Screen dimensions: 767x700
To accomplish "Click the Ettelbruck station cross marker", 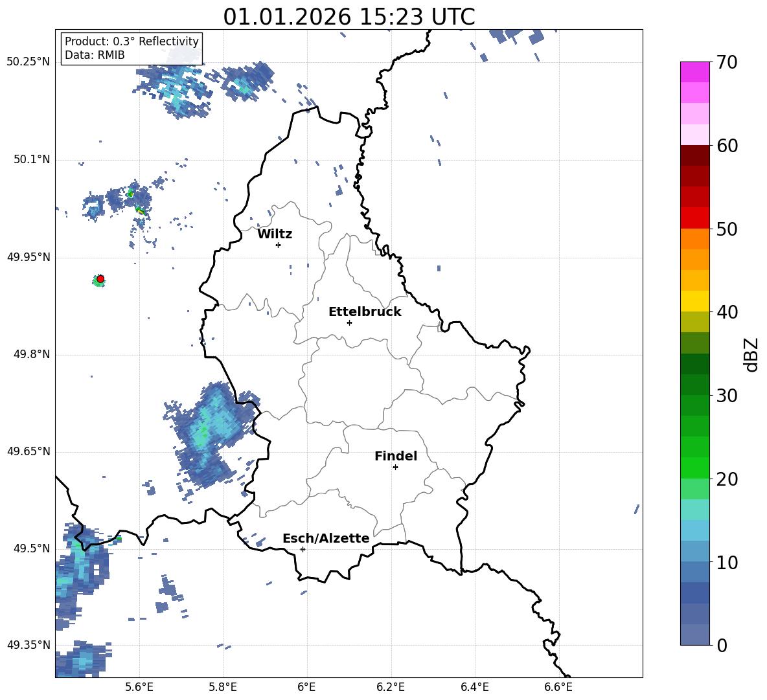I will (349, 322).
